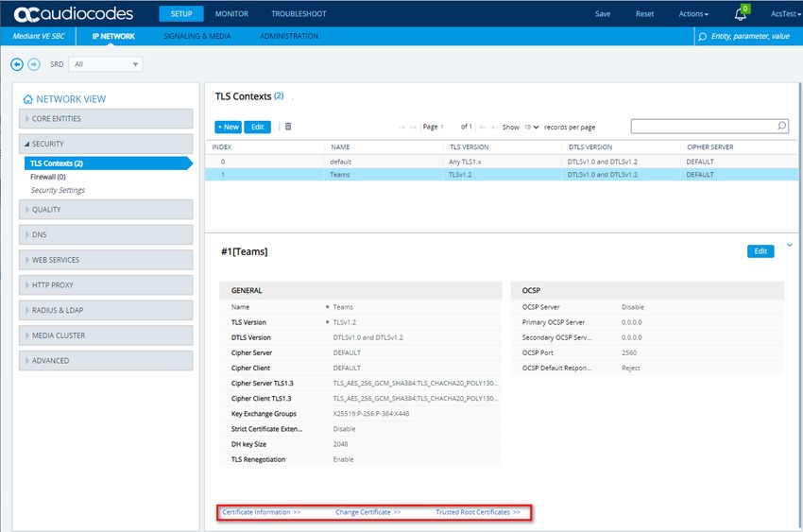Select the Teams TLS context row

(502, 175)
